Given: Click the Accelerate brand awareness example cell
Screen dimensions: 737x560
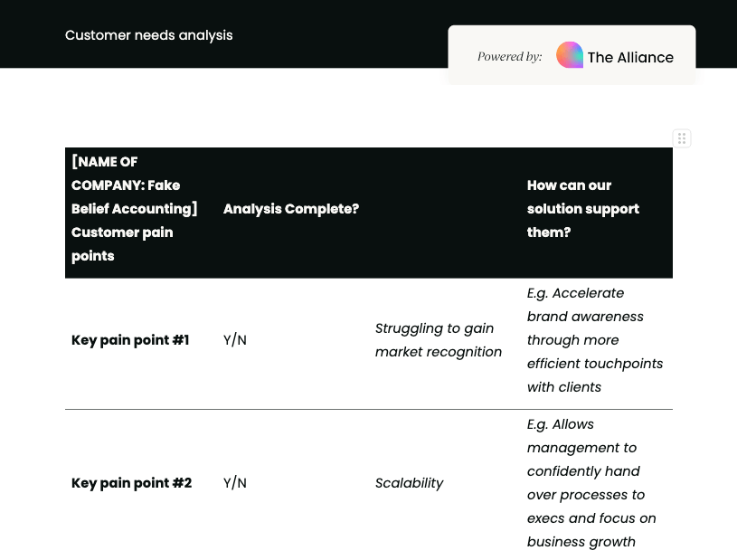Looking at the screenshot, I should (594, 340).
